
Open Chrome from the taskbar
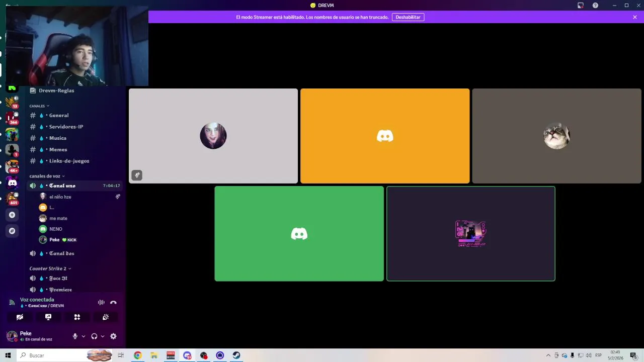point(137,355)
